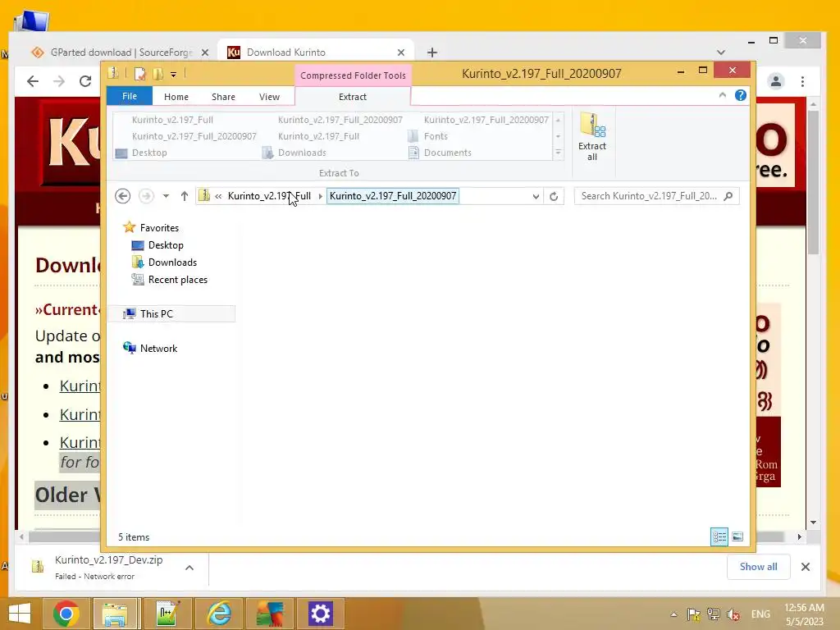Reload the Chrome page

point(85,81)
